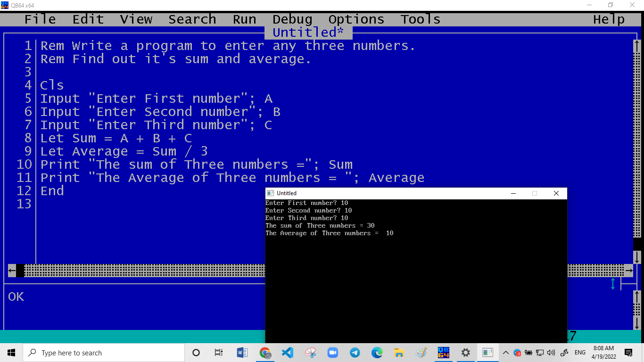Launch Microsoft Word from the taskbar
Image resolution: width=644 pixels, height=362 pixels.
coord(242,353)
